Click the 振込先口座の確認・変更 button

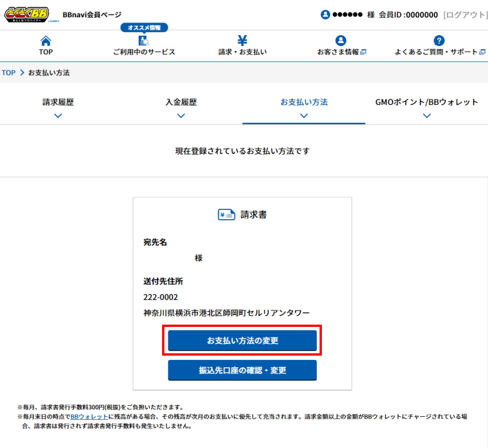pyautogui.click(x=242, y=370)
